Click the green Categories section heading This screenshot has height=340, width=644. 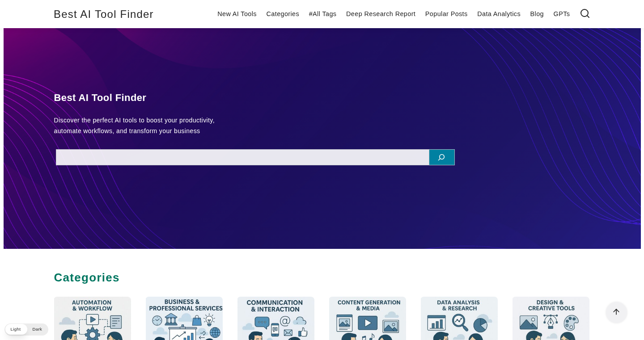[87, 277]
